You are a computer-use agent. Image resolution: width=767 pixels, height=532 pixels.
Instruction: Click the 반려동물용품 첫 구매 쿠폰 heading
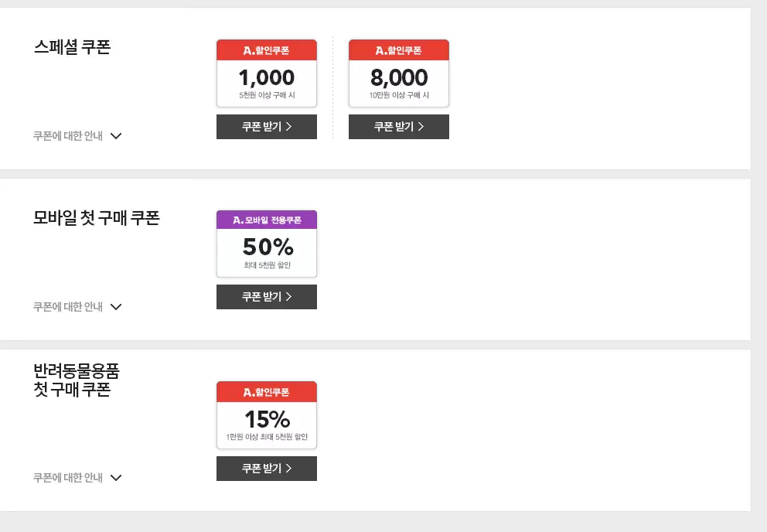point(77,380)
